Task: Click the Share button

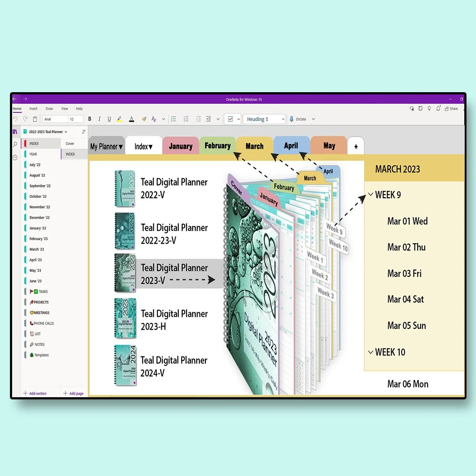Action: tap(452, 109)
